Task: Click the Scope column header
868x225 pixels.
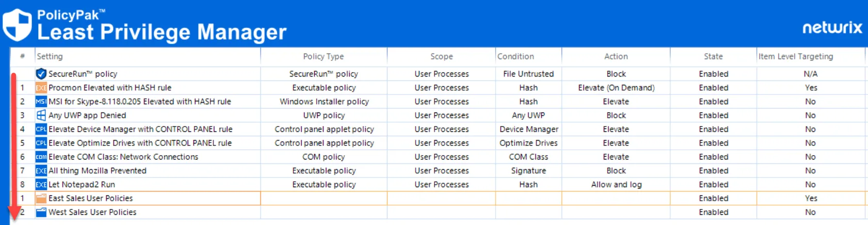Action: 441,56
